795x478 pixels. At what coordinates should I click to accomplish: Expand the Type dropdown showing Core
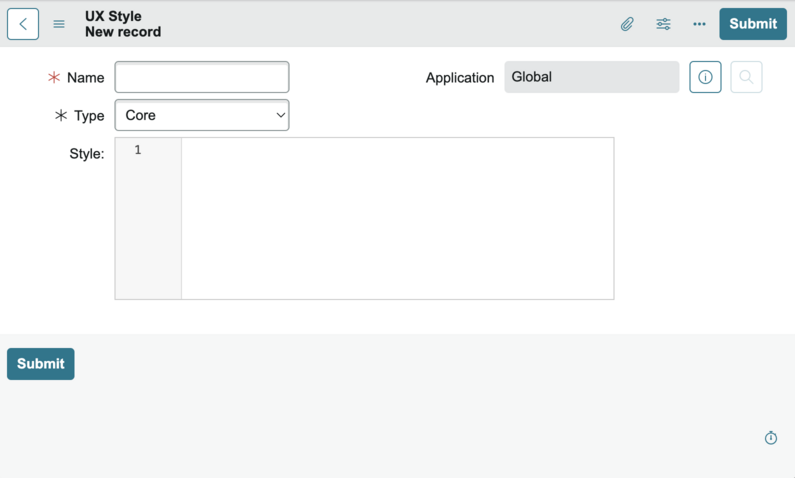202,115
